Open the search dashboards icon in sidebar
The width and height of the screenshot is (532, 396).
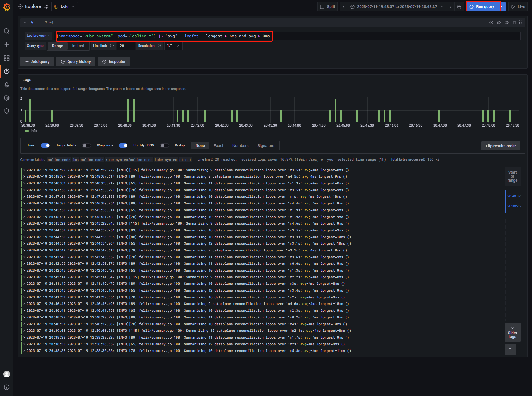6,31
